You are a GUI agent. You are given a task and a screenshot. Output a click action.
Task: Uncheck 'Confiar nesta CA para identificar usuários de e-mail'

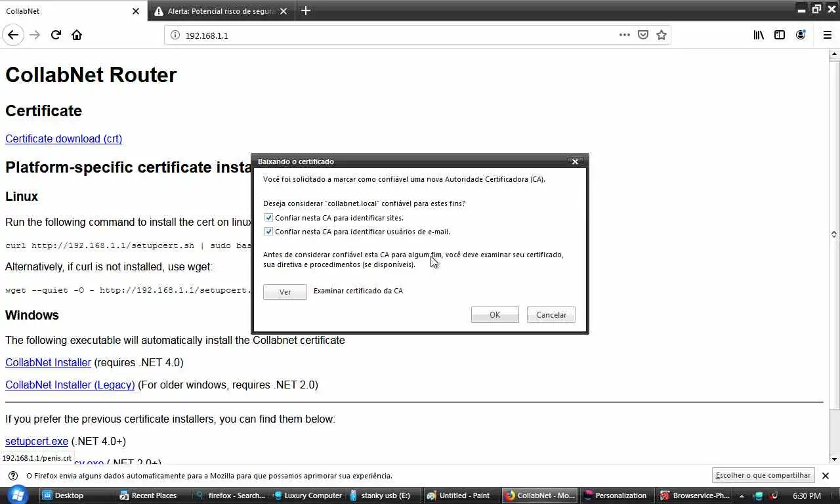click(268, 232)
